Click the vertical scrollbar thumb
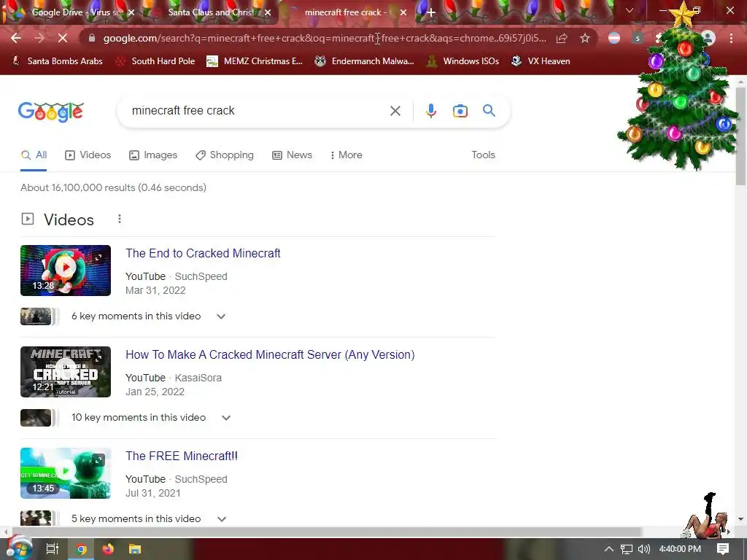This screenshot has height=560, width=747. 740,136
